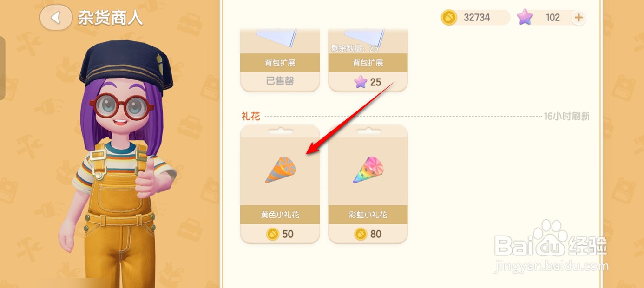Buy 彩虹小礼花 for 80 coins
The image size is (644, 288).
pos(368,234)
